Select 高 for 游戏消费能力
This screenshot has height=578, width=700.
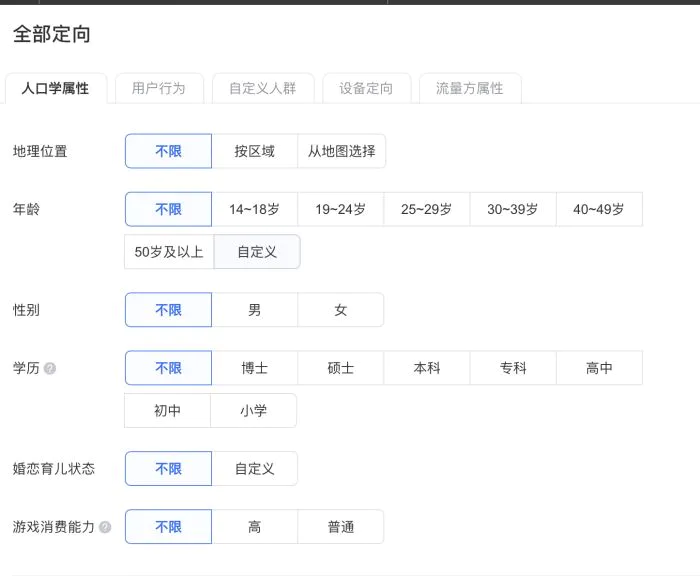[x=254, y=527]
